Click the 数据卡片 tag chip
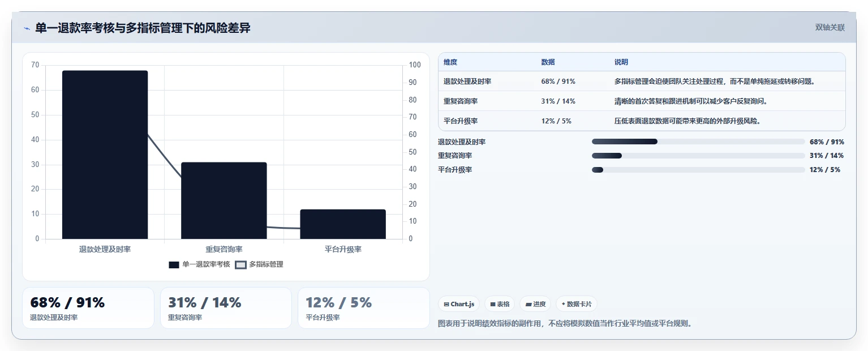This screenshot has height=351, width=868. [x=576, y=304]
